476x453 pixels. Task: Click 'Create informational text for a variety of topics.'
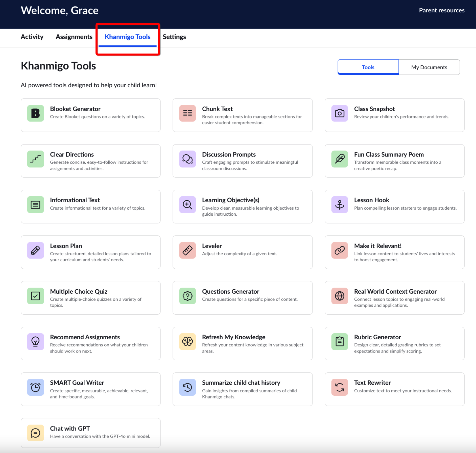(98, 208)
